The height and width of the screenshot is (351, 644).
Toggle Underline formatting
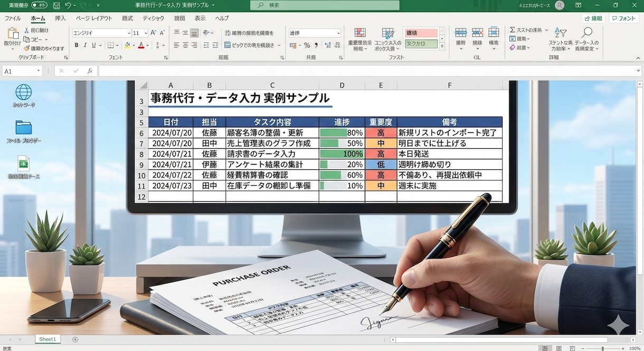point(93,45)
